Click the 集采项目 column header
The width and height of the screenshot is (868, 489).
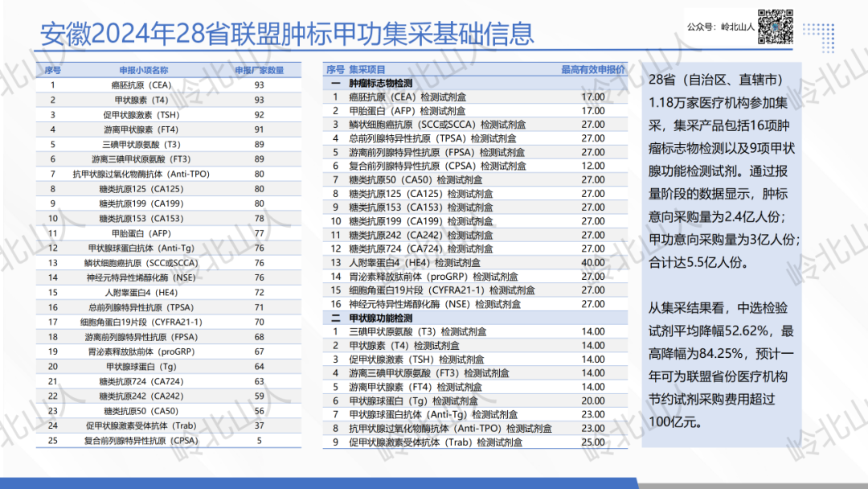367,70
